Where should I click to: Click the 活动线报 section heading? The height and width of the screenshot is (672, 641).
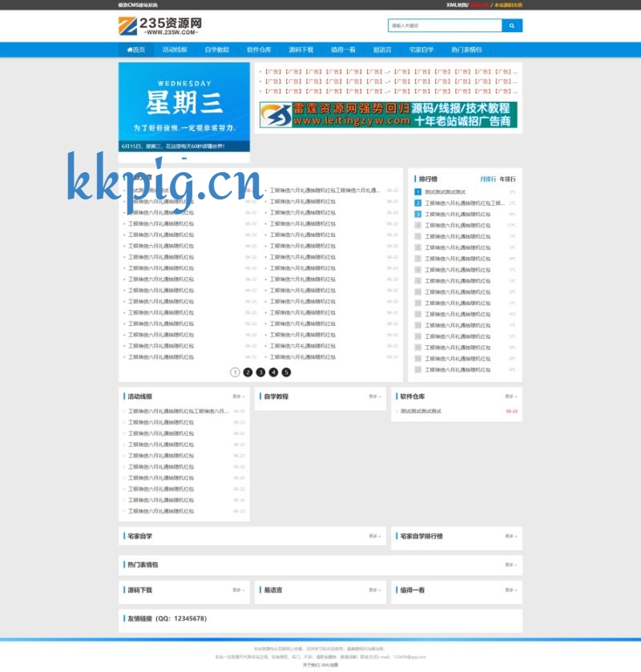tap(139, 396)
